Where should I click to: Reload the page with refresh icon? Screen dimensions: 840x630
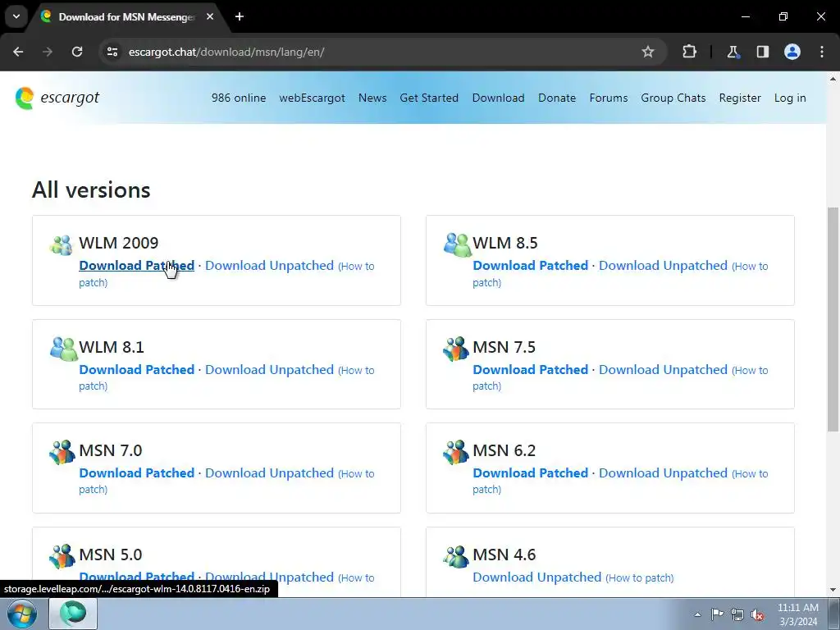[x=77, y=52]
